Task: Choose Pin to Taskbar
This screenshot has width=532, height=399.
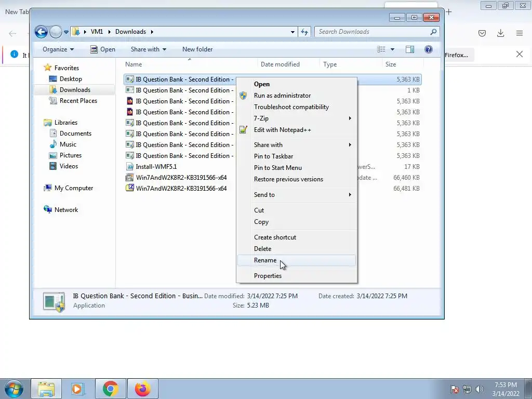Action: click(x=297, y=156)
